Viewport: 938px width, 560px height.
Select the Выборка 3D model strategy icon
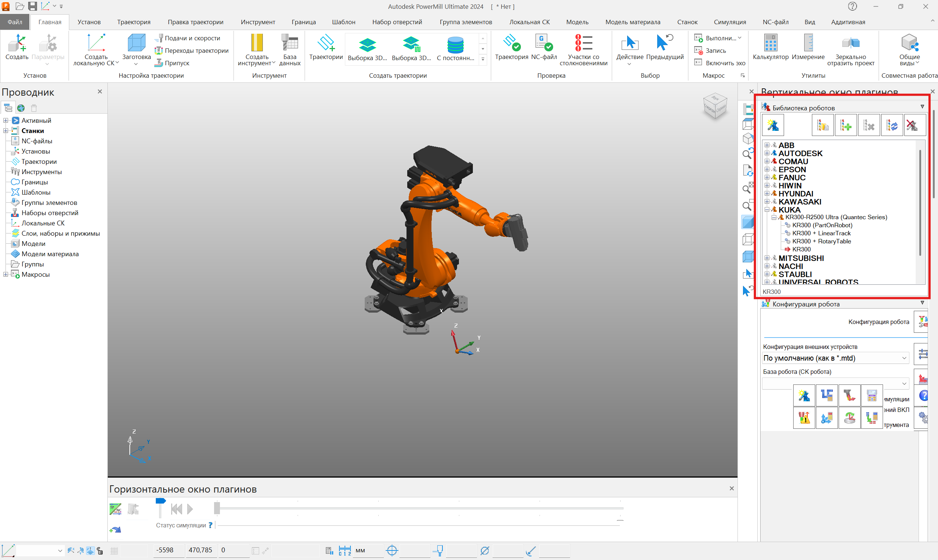click(x=367, y=48)
